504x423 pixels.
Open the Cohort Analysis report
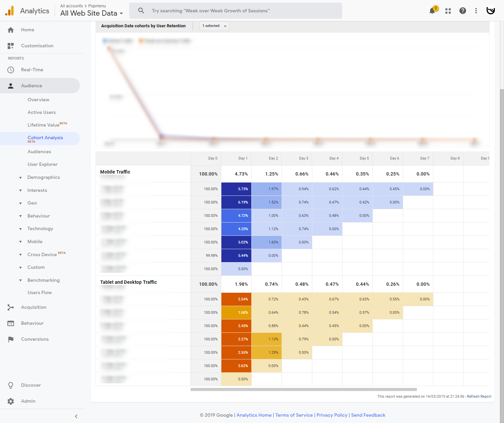click(45, 138)
